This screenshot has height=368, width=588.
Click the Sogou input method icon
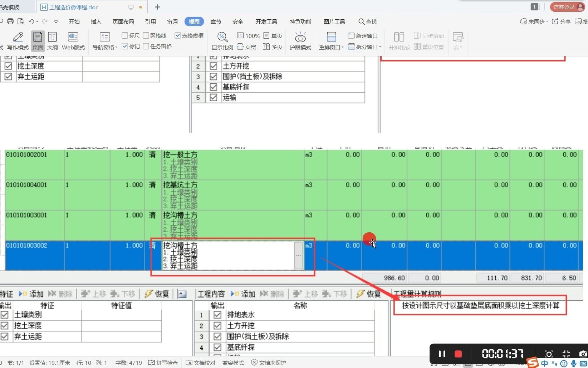tap(533, 363)
